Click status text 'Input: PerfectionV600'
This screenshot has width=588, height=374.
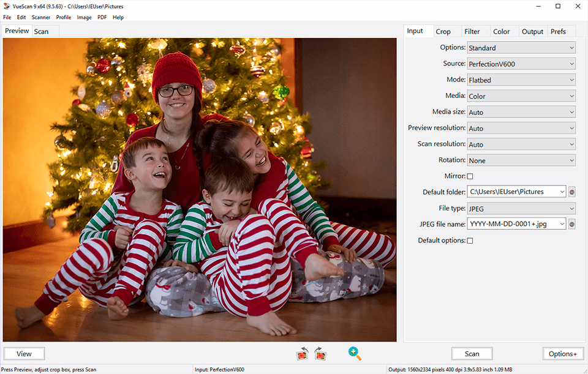pyautogui.click(x=219, y=370)
